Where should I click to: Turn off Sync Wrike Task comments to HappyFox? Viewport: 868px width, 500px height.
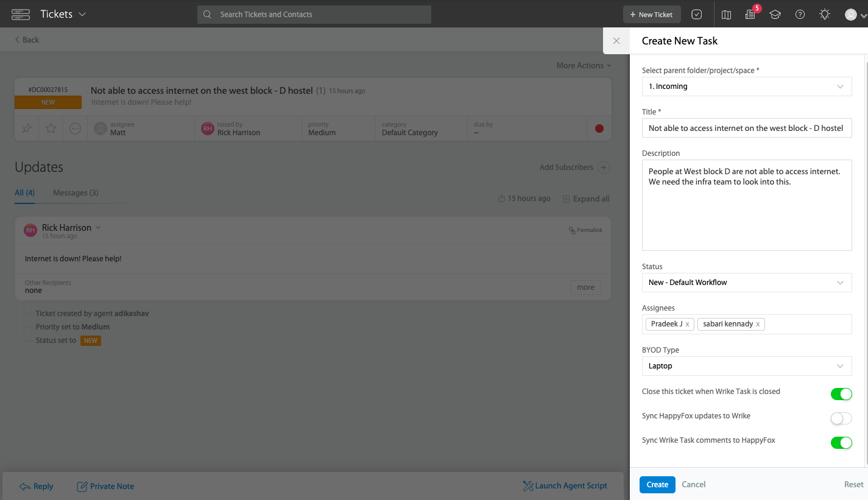841,443
